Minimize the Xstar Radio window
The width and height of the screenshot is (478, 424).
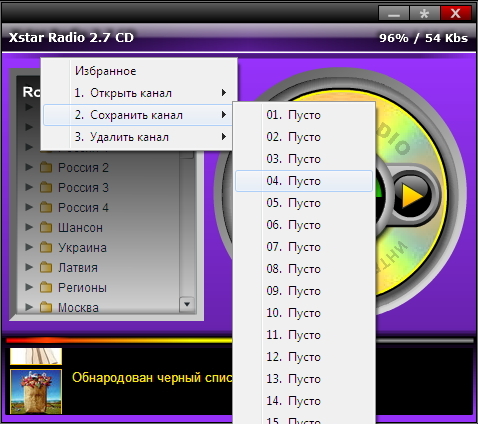(394, 14)
